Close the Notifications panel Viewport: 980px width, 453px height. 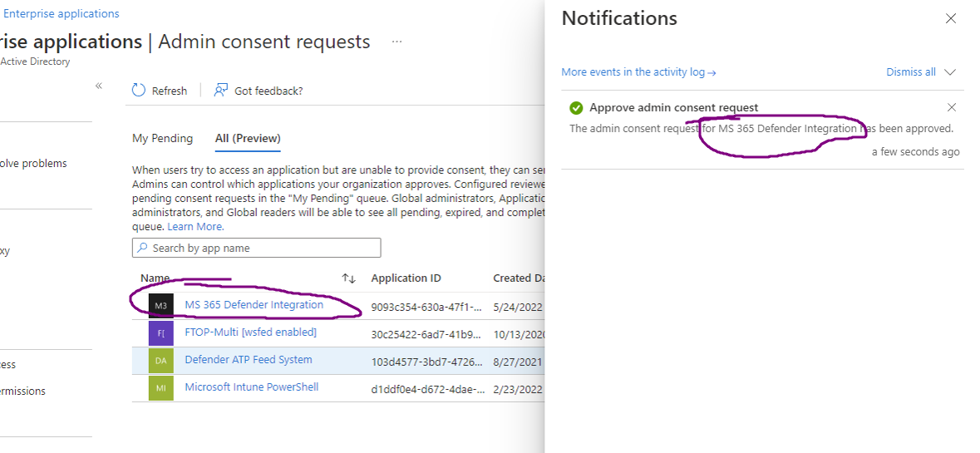coord(951,19)
